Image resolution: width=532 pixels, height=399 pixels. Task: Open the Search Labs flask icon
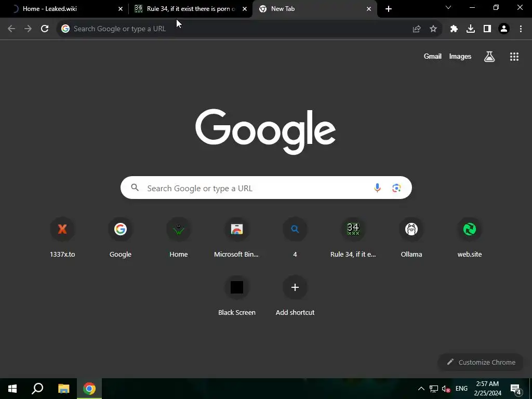pyautogui.click(x=489, y=57)
